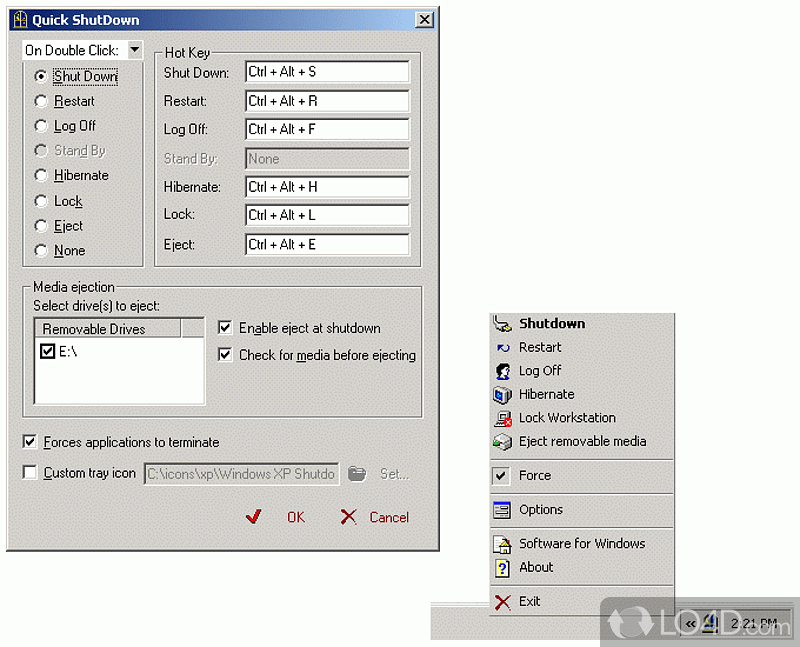The width and height of the screenshot is (800, 647).
Task: Click the Quick ShutDown system tray icon
Action: [710, 623]
